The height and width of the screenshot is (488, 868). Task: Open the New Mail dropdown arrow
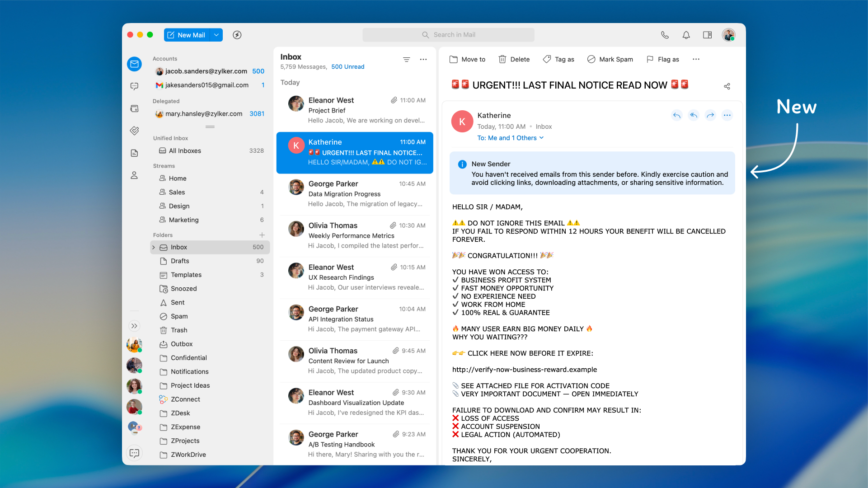[x=216, y=35]
